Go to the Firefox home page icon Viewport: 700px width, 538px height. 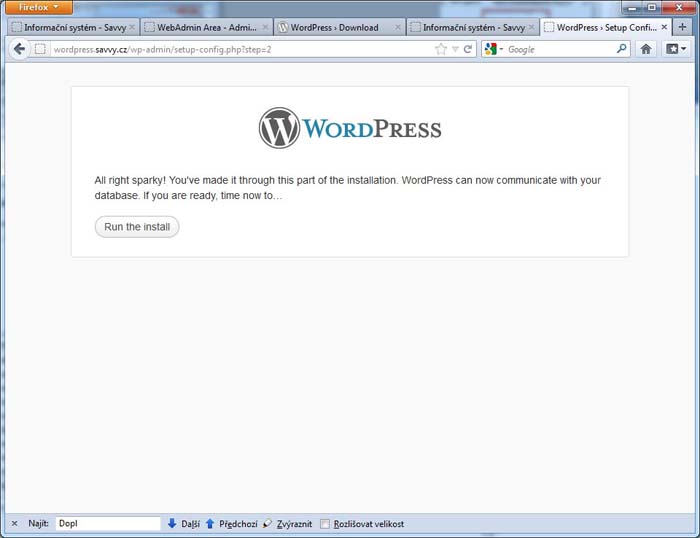646,49
